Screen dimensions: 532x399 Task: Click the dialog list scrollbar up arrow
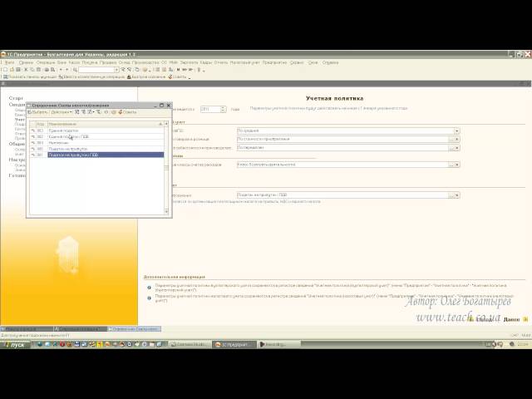click(x=166, y=124)
